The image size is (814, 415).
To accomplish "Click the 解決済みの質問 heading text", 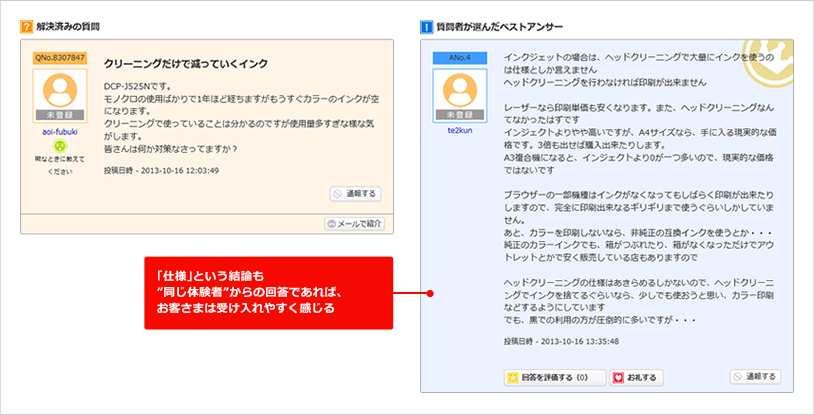I will tap(68, 26).
